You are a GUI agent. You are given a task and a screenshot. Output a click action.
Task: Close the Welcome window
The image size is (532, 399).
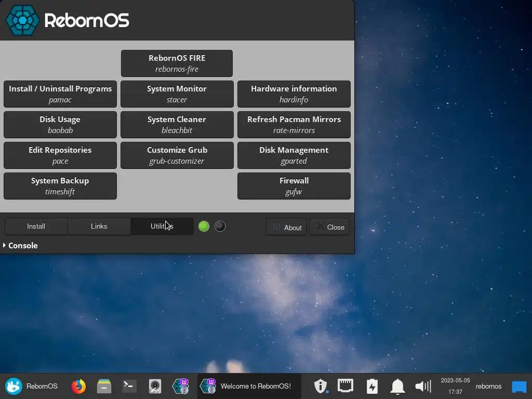click(330, 227)
